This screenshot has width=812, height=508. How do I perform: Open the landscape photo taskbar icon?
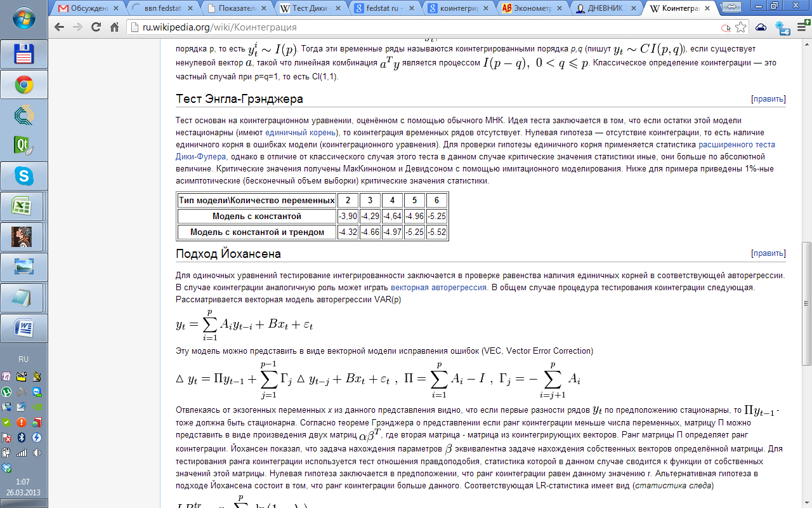point(24,267)
